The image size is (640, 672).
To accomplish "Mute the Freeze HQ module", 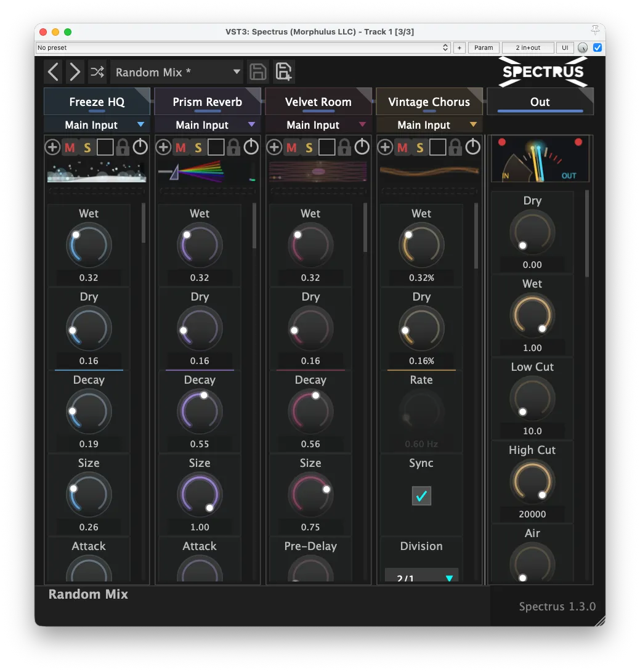I will [x=70, y=148].
